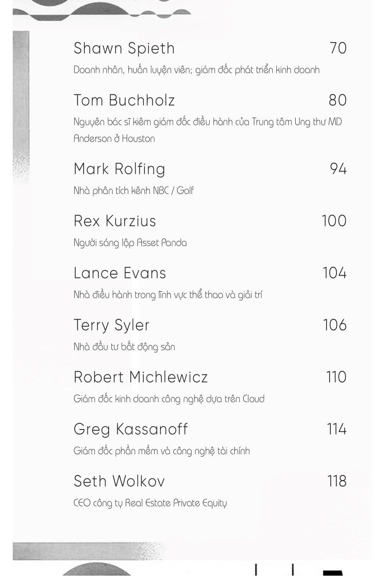Select the Terry Syler heading
Screen dimensions: 380x588
(x=111, y=325)
